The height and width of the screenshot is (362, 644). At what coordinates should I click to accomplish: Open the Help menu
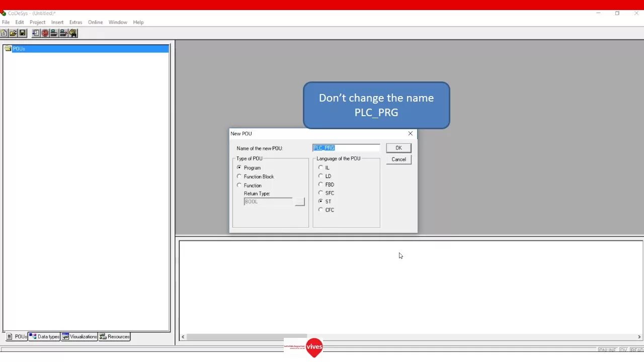138,22
